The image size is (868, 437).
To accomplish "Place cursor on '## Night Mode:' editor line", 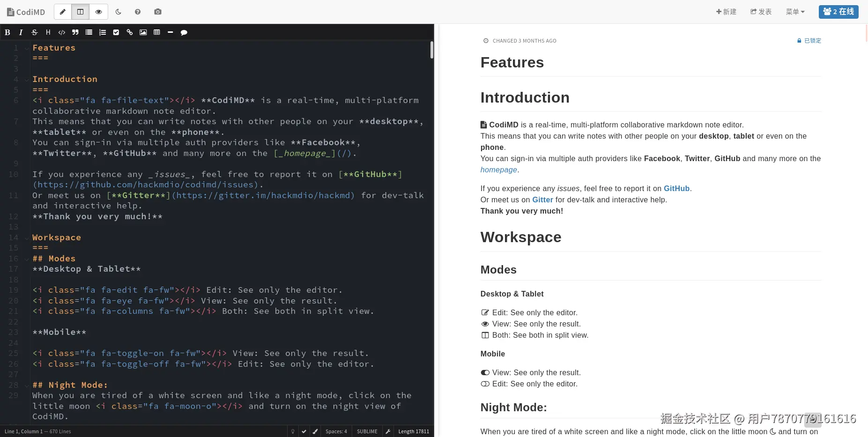I will point(70,385).
